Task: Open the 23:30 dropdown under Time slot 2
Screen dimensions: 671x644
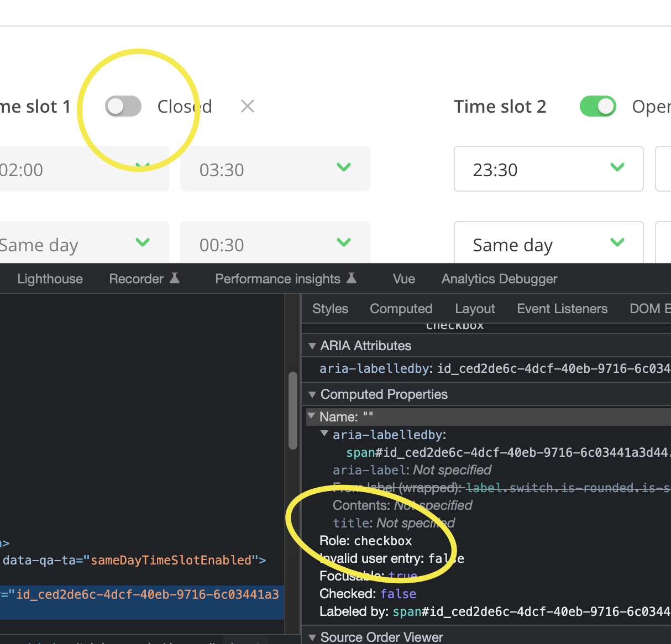Action: [548, 169]
